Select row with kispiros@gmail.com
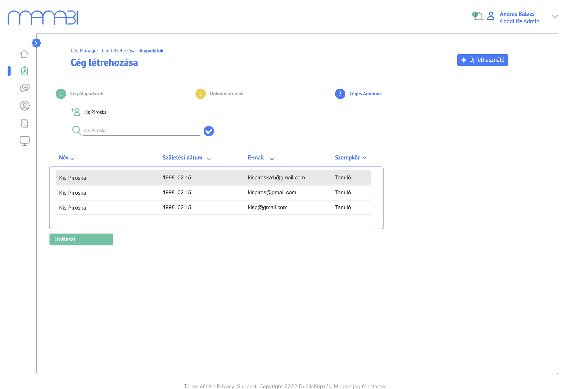The width and height of the screenshot is (588, 389). [x=213, y=193]
